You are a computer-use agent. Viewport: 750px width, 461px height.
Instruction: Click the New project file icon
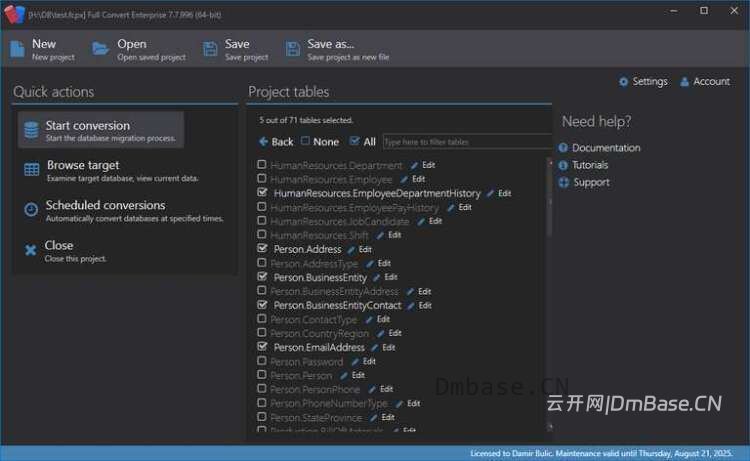click(17, 49)
